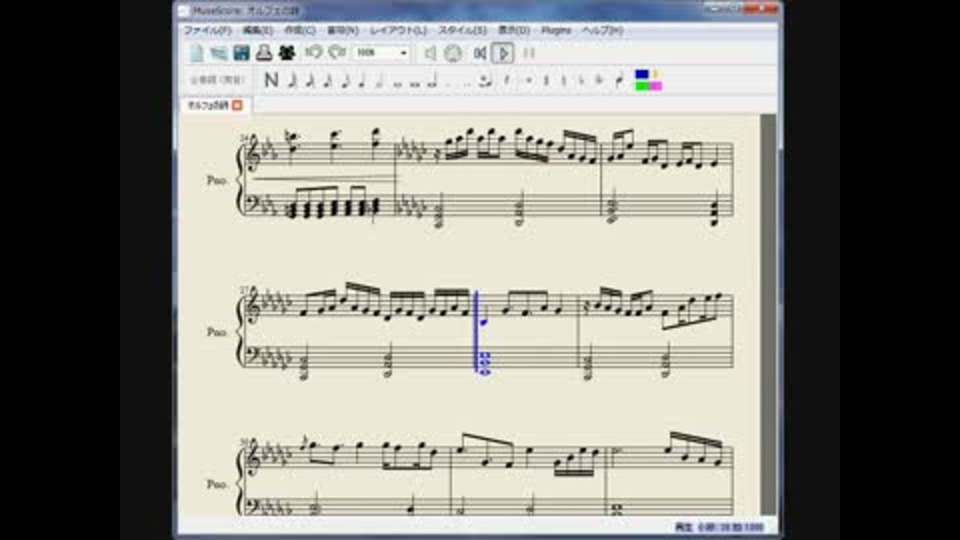Open the 表示(D) menu
This screenshot has height=540, width=960.
pos(514,30)
